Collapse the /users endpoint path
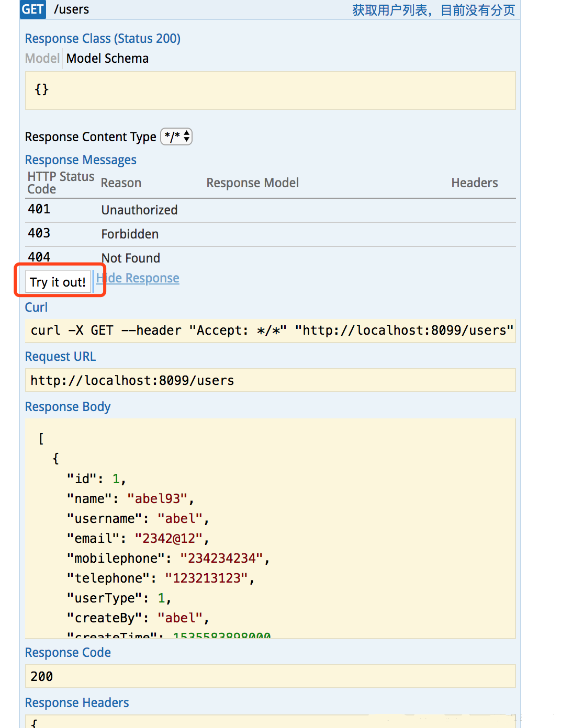 tap(72, 9)
